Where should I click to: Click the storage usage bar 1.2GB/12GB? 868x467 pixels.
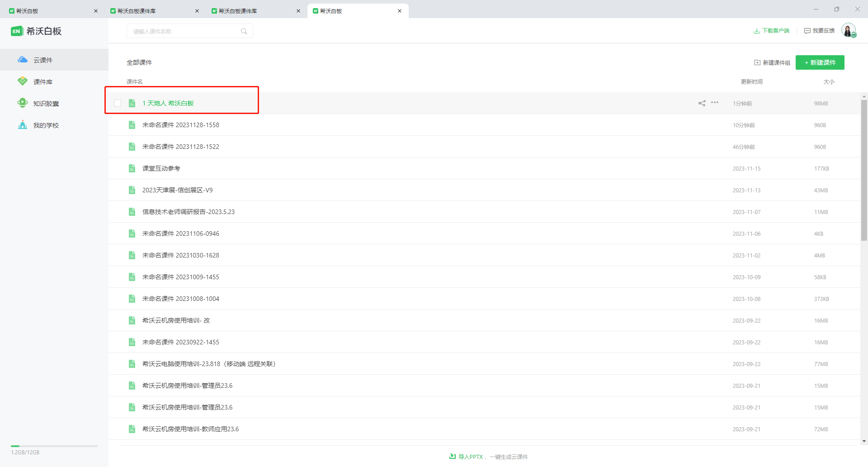(54, 446)
